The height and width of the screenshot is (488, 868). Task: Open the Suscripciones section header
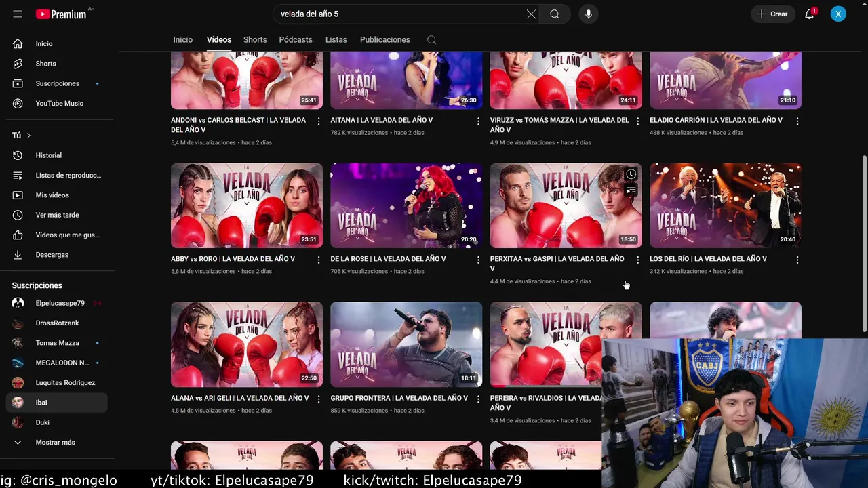[x=37, y=285]
